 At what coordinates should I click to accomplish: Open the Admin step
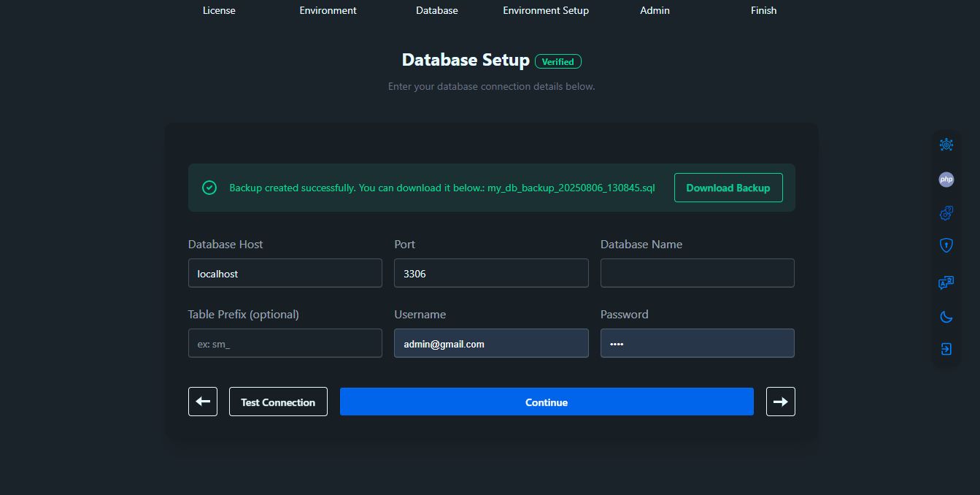pos(655,10)
